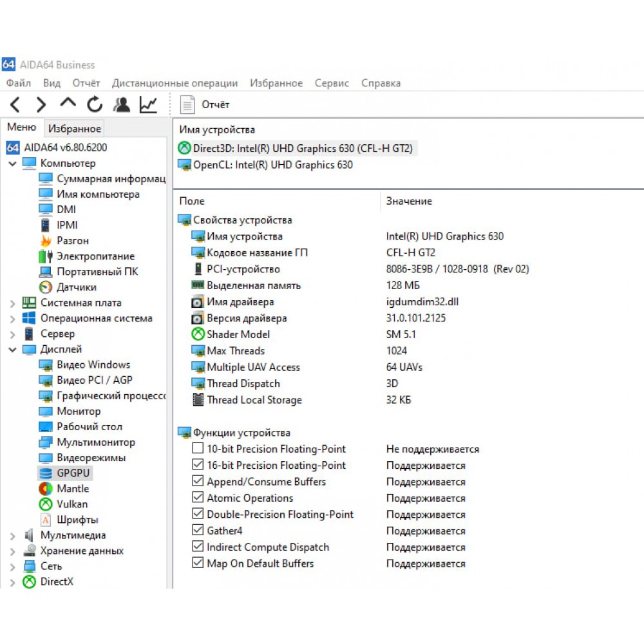
Task: Expand the Системная плата tree node
Action: 12,303
